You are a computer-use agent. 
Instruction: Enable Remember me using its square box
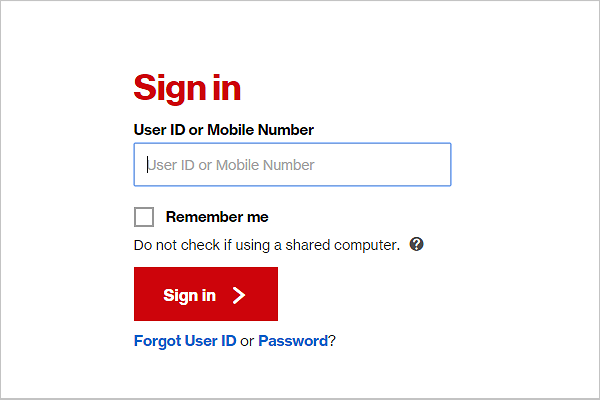click(x=144, y=217)
